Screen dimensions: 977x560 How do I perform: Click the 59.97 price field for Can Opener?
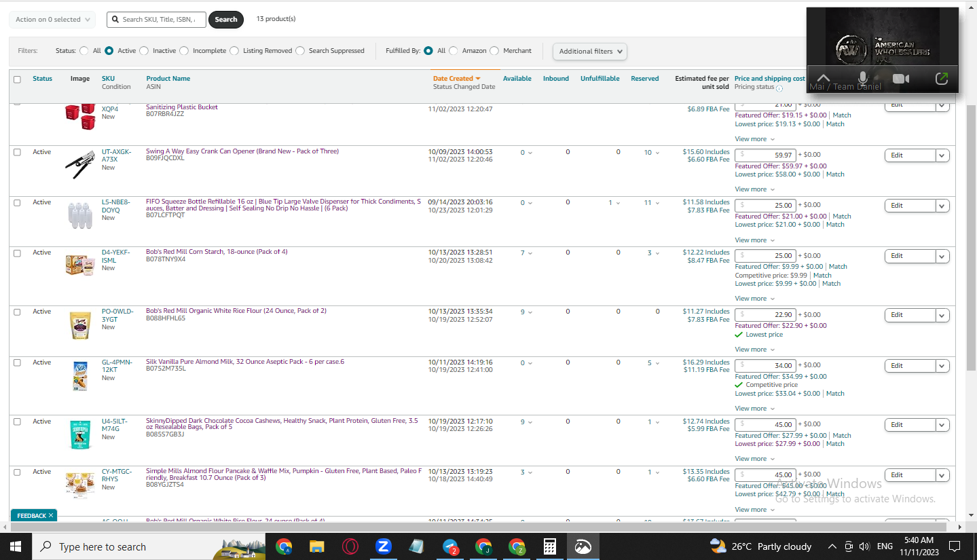[x=765, y=155]
